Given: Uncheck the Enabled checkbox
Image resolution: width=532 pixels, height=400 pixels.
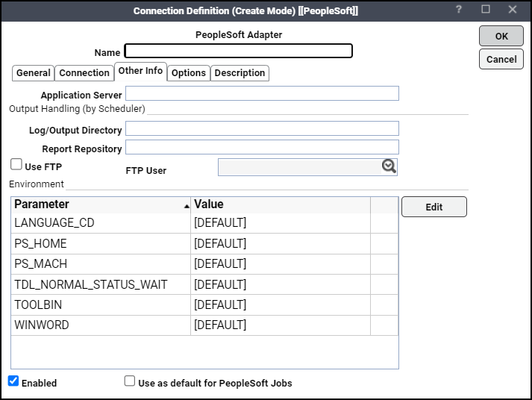Looking at the screenshot, I should 13,381.
